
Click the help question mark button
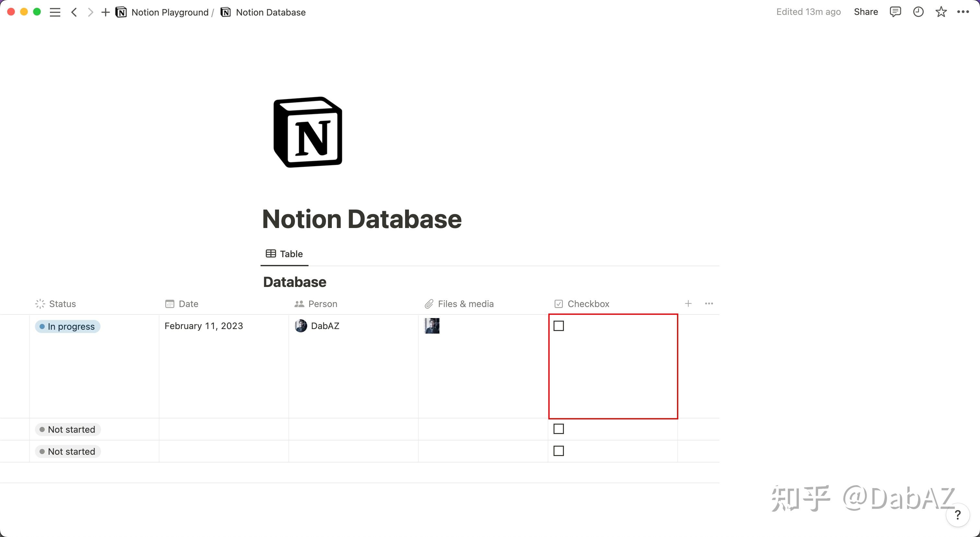tap(958, 515)
